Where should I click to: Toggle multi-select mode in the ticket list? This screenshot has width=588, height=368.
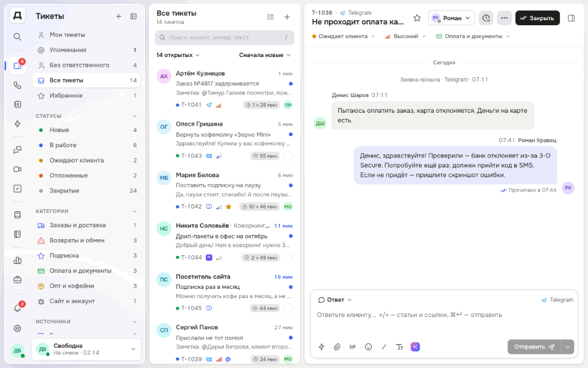[x=270, y=17]
